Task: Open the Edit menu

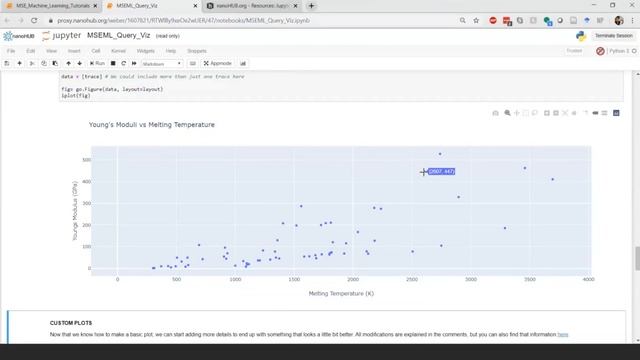Action: click(x=31, y=51)
